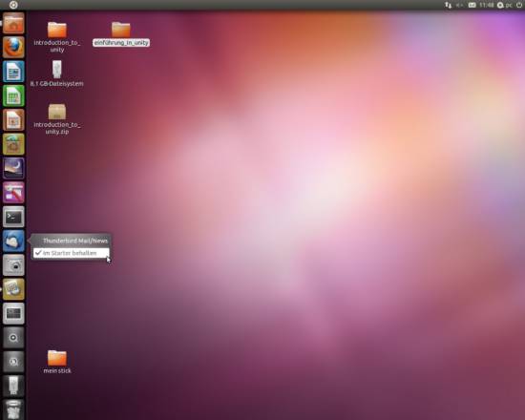The width and height of the screenshot is (525, 420).
Task: Uncheck 'Im Starter behalten' option
Action: tap(71, 253)
